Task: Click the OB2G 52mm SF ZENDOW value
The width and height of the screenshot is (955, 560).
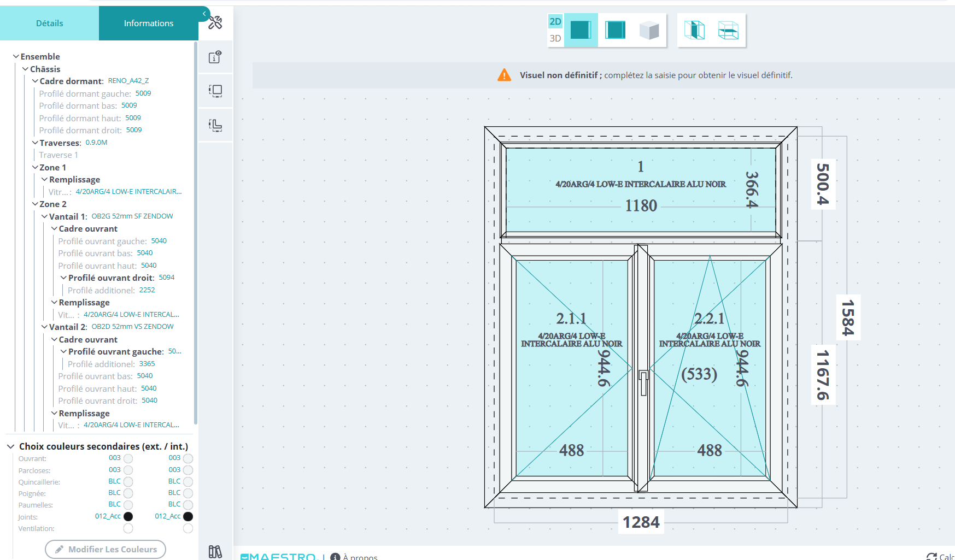Action: click(x=132, y=216)
